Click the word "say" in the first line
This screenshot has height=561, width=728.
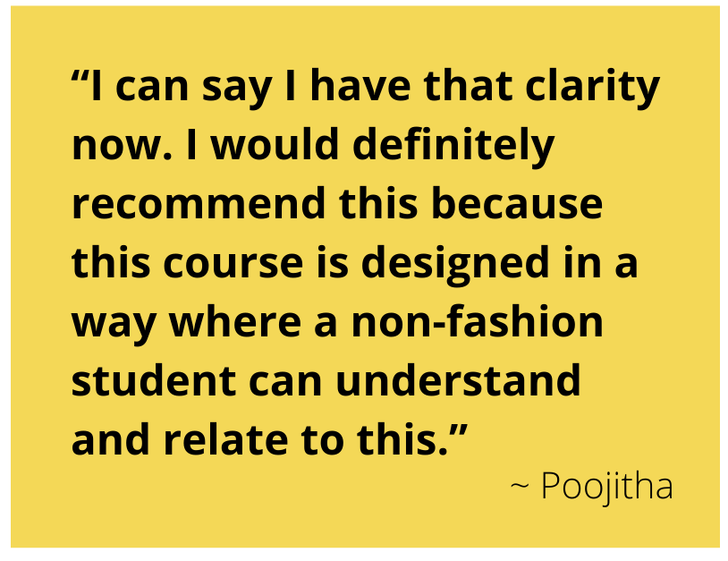point(246,90)
